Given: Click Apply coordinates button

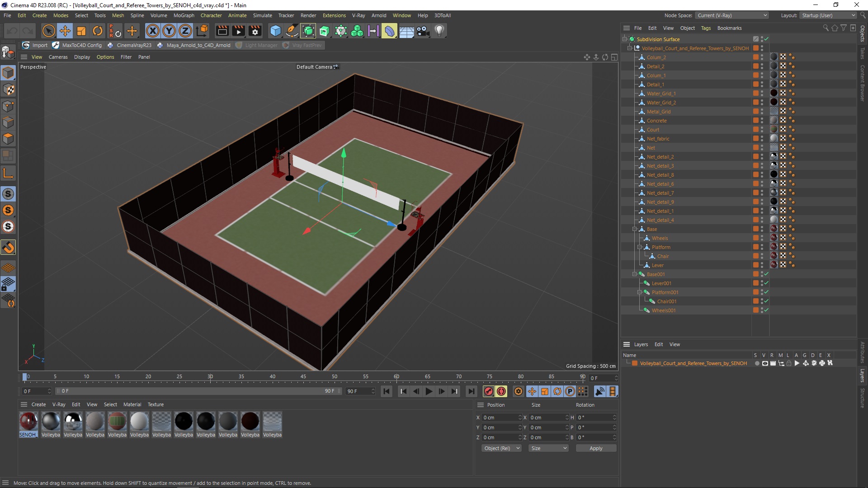Looking at the screenshot, I should click(596, 448).
